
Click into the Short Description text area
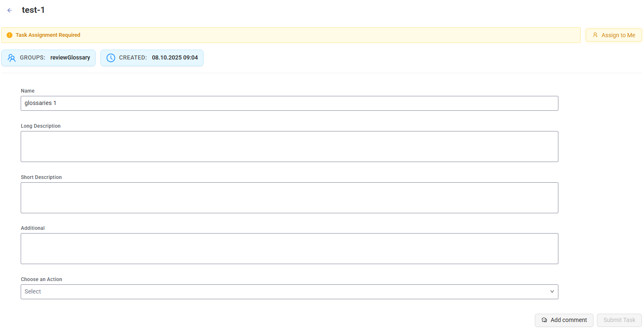point(289,198)
